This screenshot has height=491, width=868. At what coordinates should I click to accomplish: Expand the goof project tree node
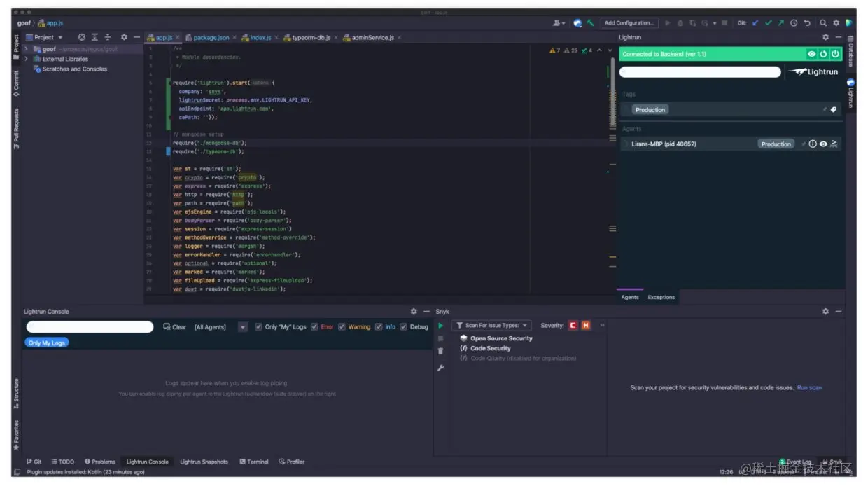(27, 49)
